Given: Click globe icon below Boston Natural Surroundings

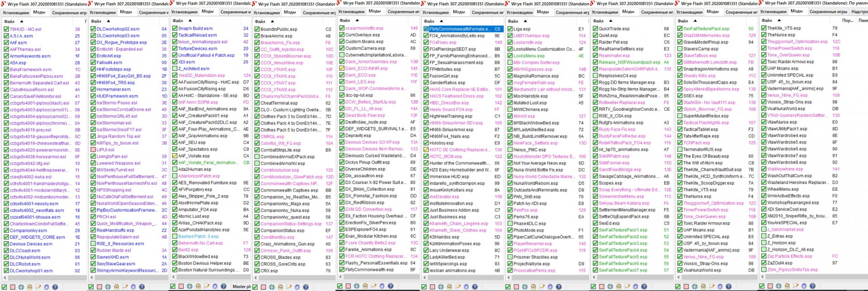Looking at the screenshot, I should coord(189,286).
